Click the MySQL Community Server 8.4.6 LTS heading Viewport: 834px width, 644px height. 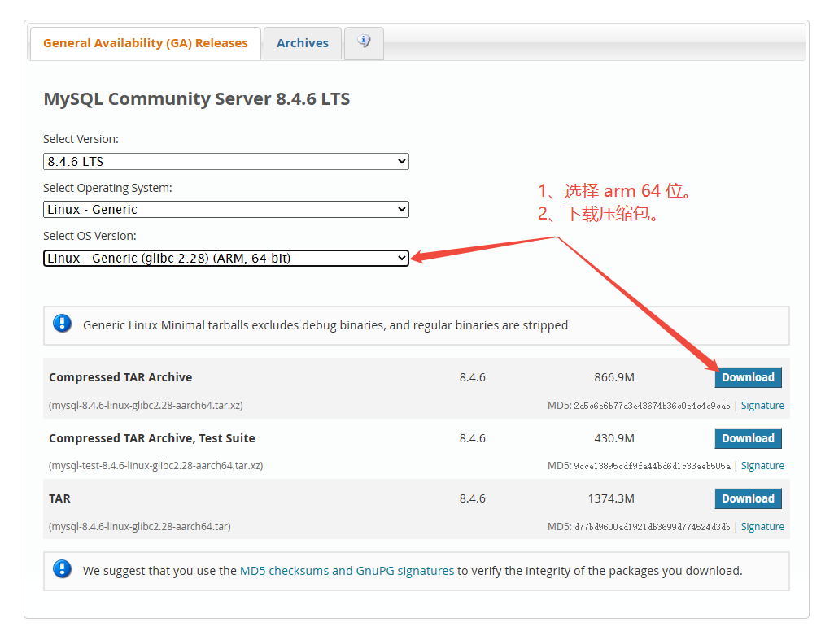pos(197,99)
